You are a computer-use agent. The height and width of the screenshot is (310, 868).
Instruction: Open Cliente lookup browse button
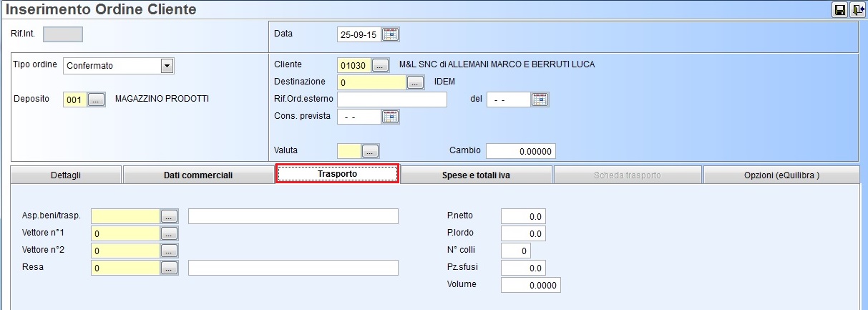click(x=380, y=65)
